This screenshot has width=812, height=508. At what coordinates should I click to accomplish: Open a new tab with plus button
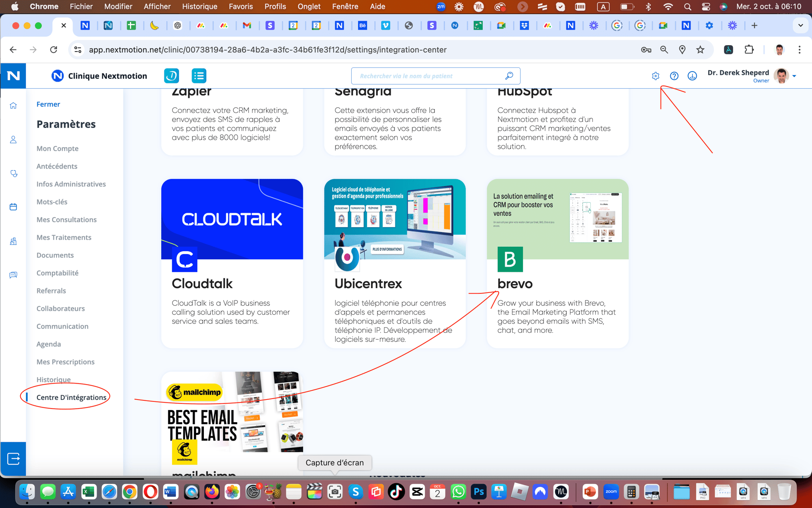[754, 25]
